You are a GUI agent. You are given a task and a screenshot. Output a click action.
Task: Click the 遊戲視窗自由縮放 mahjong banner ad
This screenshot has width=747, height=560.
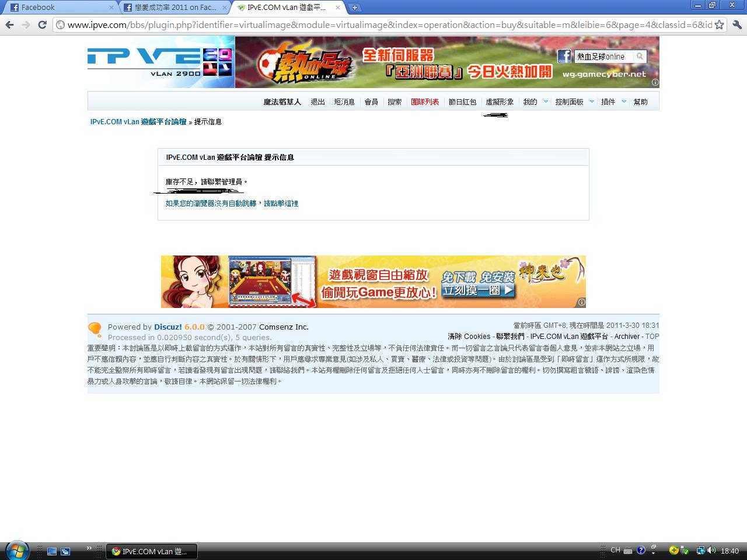(373, 282)
